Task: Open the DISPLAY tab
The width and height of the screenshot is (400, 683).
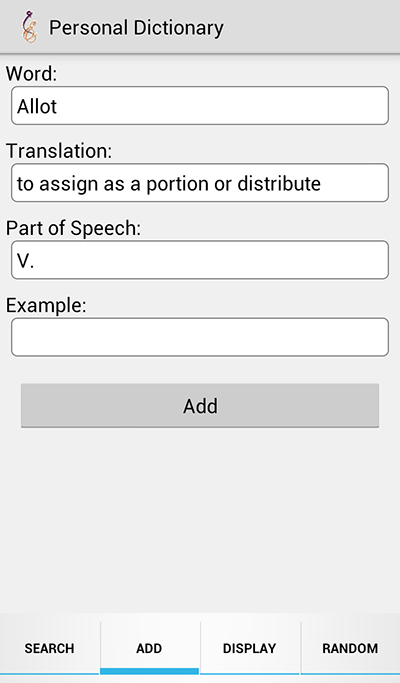Action: point(250,648)
